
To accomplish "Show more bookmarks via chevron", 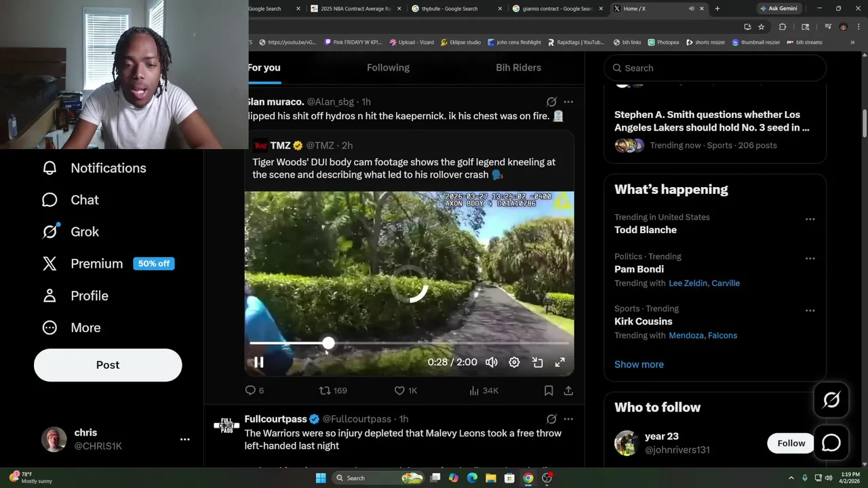I will click(852, 42).
